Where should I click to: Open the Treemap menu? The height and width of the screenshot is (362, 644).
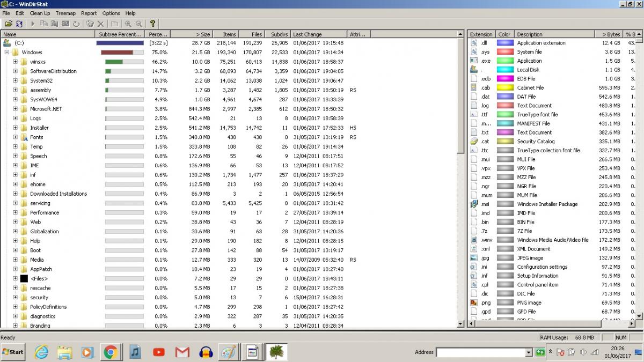point(66,13)
